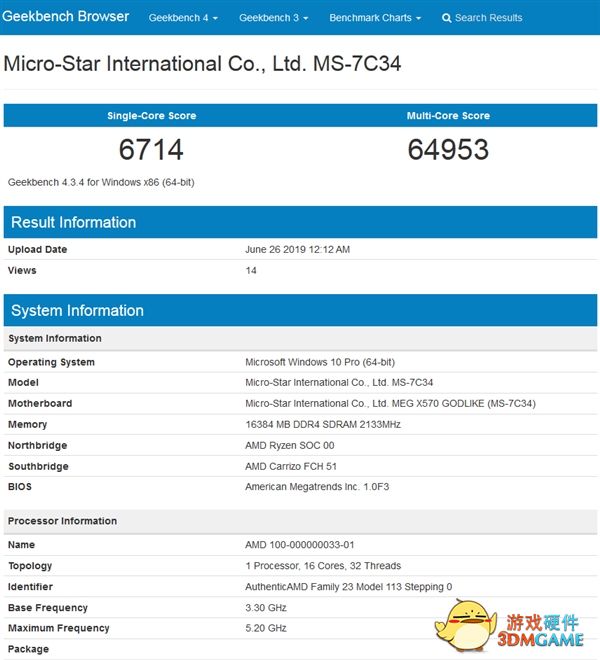Select the 16384 MB DDR4 memory value

click(x=323, y=424)
